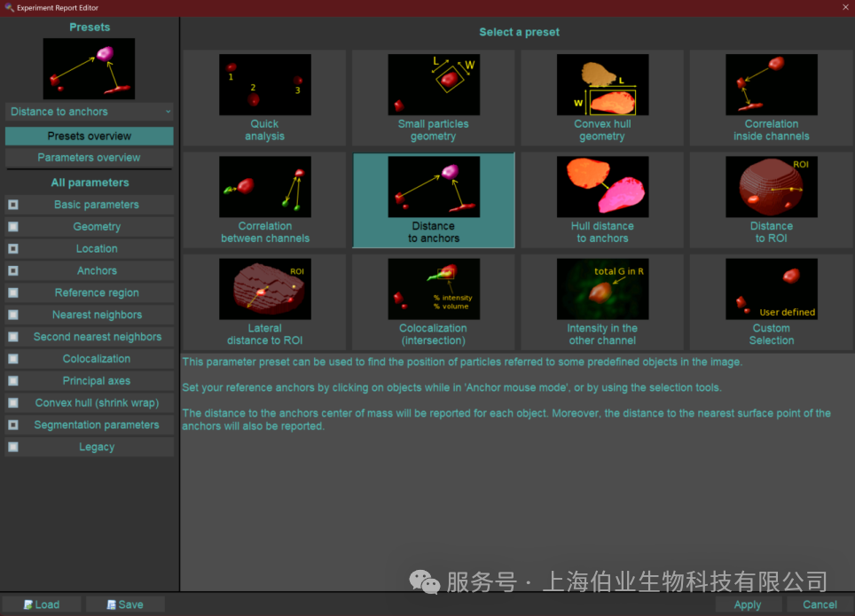
Task: Click the Experiment Report Editor title icon
Action: (x=9, y=8)
